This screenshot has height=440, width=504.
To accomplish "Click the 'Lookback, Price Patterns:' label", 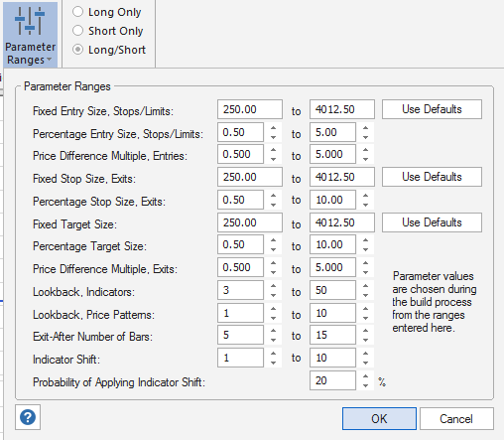I will [x=93, y=315].
